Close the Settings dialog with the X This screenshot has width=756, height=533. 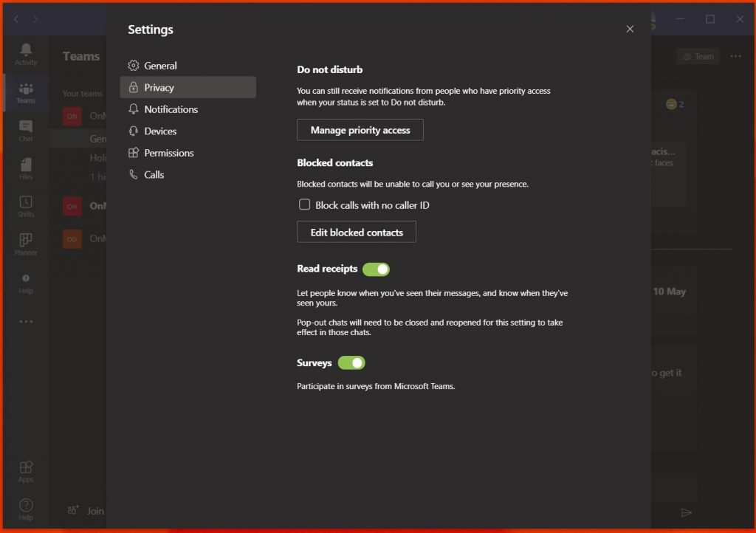[x=630, y=29]
